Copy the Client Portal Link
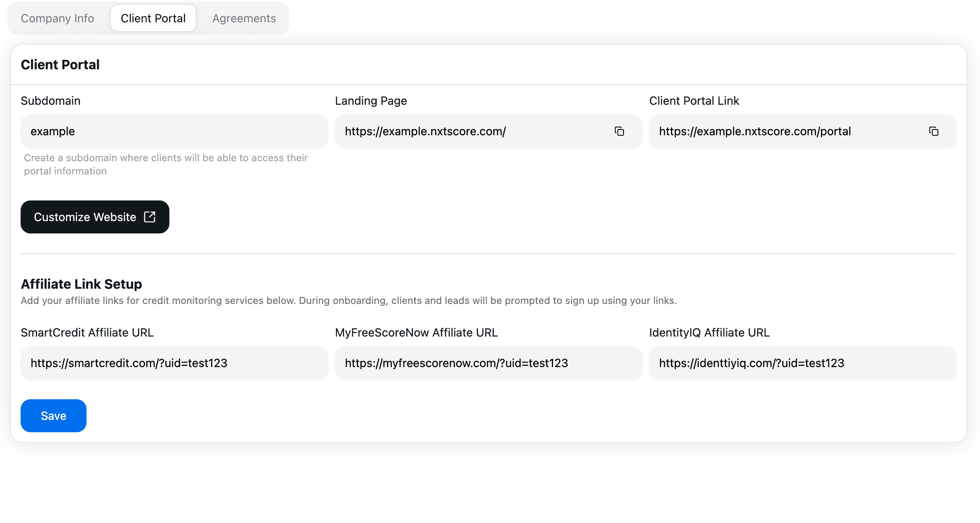This screenshot has width=980, height=523. (933, 131)
